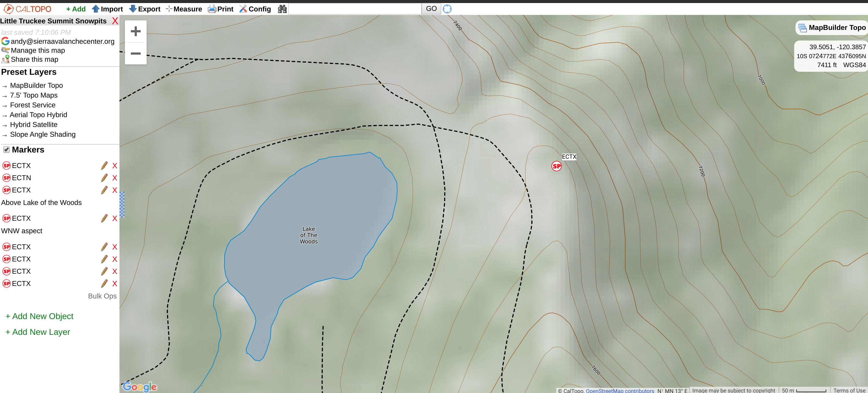
Task: Click the locate-me crosshair icon
Action: coord(447,9)
